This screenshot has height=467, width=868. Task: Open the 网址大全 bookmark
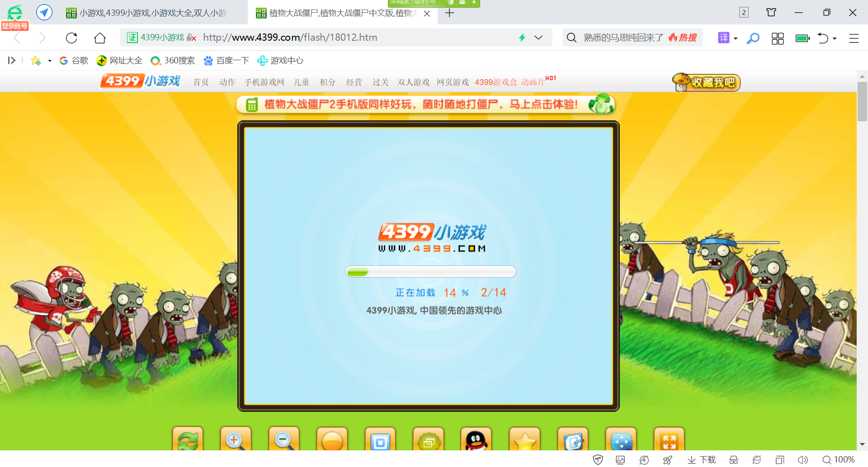[x=120, y=61]
